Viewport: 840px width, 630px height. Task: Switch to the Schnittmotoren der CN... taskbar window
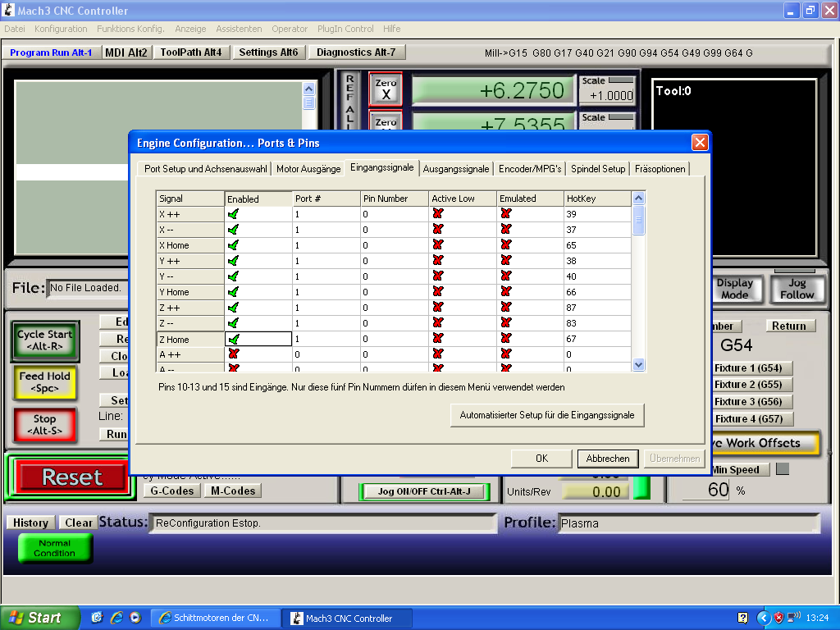tap(214, 619)
